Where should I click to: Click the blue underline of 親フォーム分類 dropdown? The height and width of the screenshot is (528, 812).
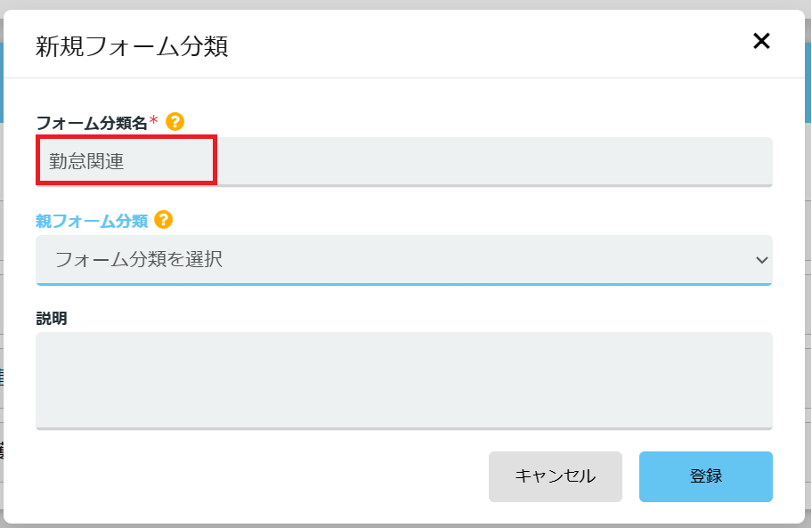404,284
